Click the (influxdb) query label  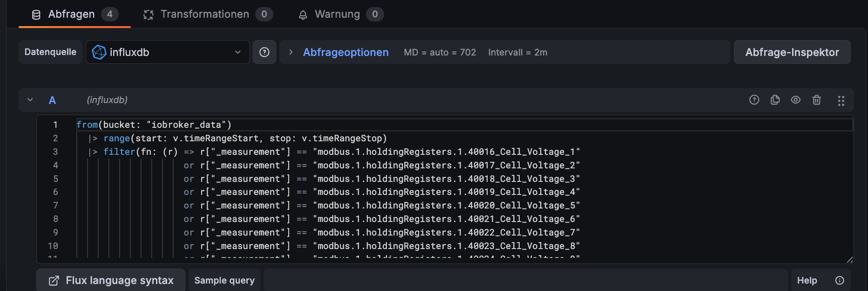pyautogui.click(x=107, y=100)
